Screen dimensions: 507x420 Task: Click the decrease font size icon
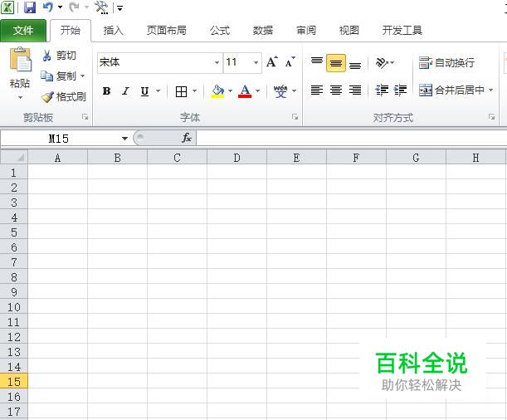(290, 61)
